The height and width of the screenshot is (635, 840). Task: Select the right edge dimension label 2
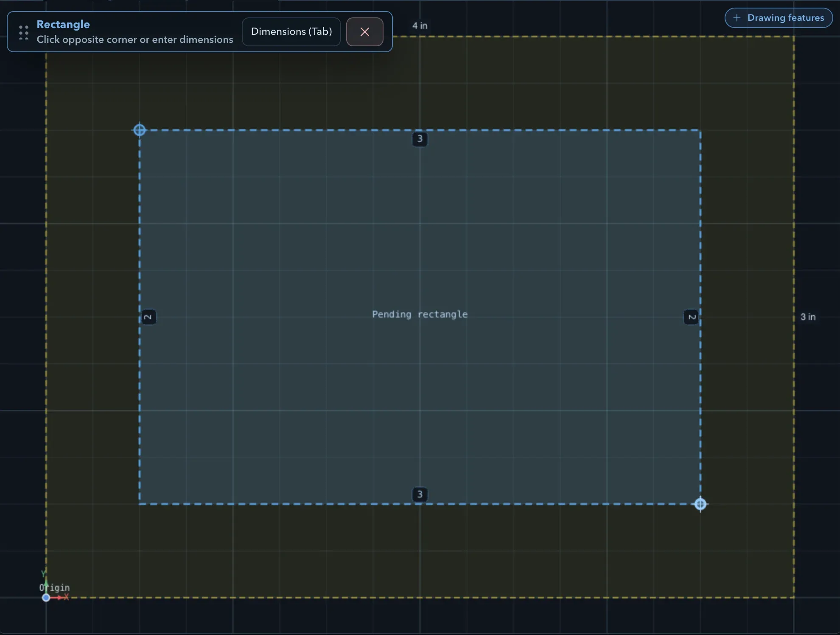click(x=692, y=317)
